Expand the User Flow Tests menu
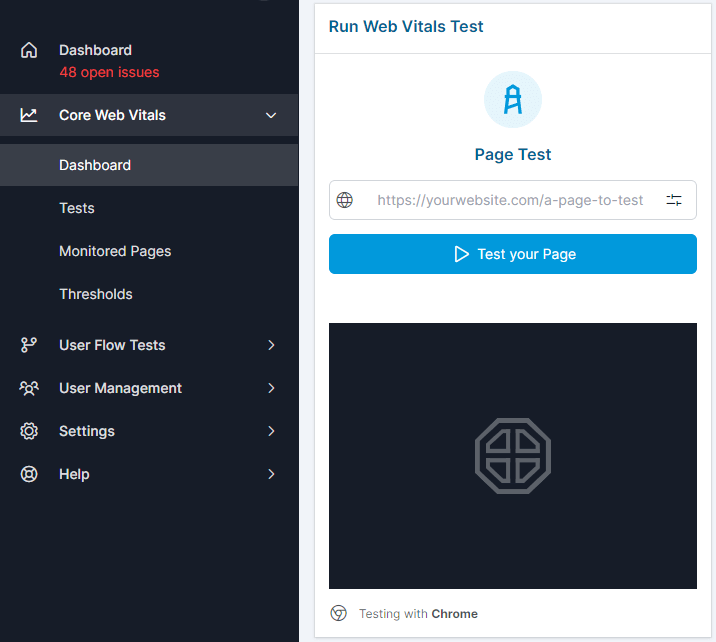Image resolution: width=716 pixels, height=642 pixels. click(x=271, y=345)
